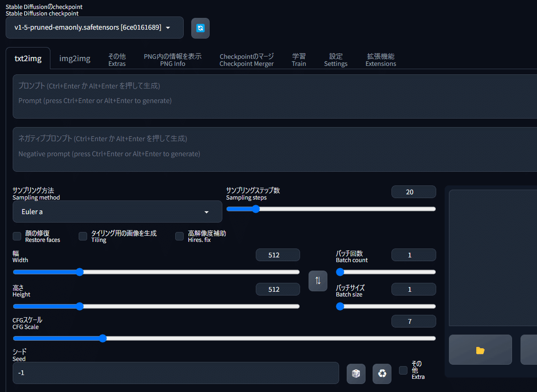The height and width of the screenshot is (392, 537).
Task: Open the Extensions tab
Action: pos(381,60)
